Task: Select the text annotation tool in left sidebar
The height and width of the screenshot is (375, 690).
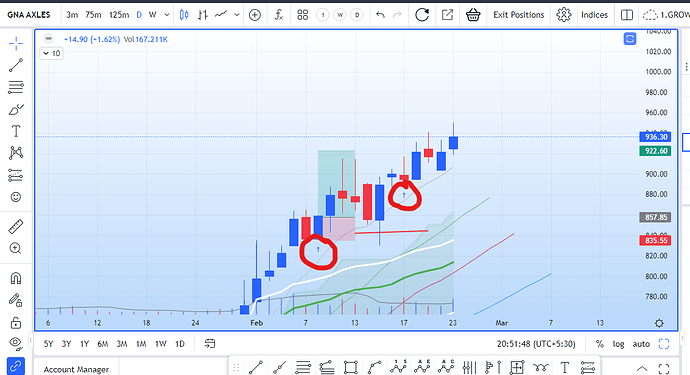Action: point(16,131)
